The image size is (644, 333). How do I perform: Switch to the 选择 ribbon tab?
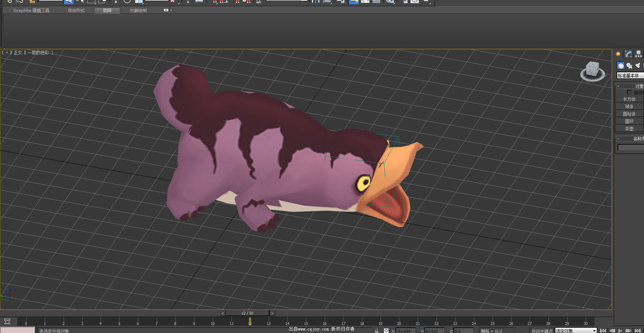(107, 11)
